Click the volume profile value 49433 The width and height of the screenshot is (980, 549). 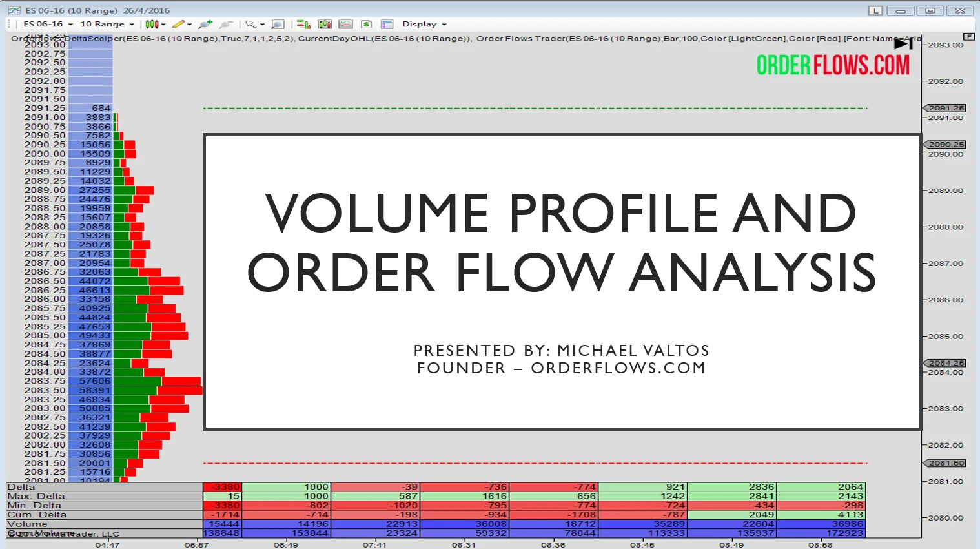pyautogui.click(x=95, y=336)
